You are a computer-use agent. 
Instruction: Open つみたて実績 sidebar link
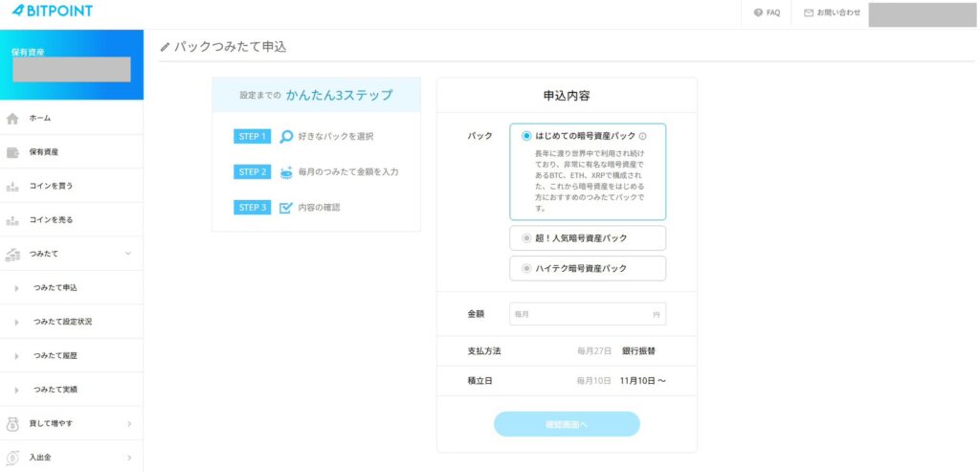click(x=56, y=390)
